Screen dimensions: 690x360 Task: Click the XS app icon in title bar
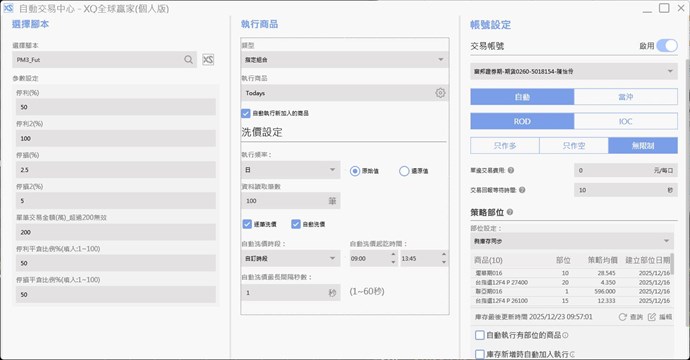[x=8, y=8]
